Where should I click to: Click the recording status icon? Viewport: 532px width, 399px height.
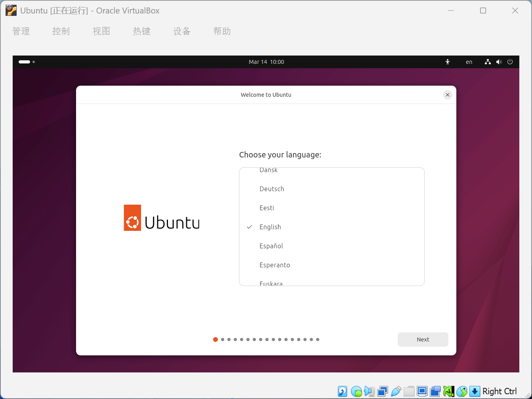(x=435, y=391)
